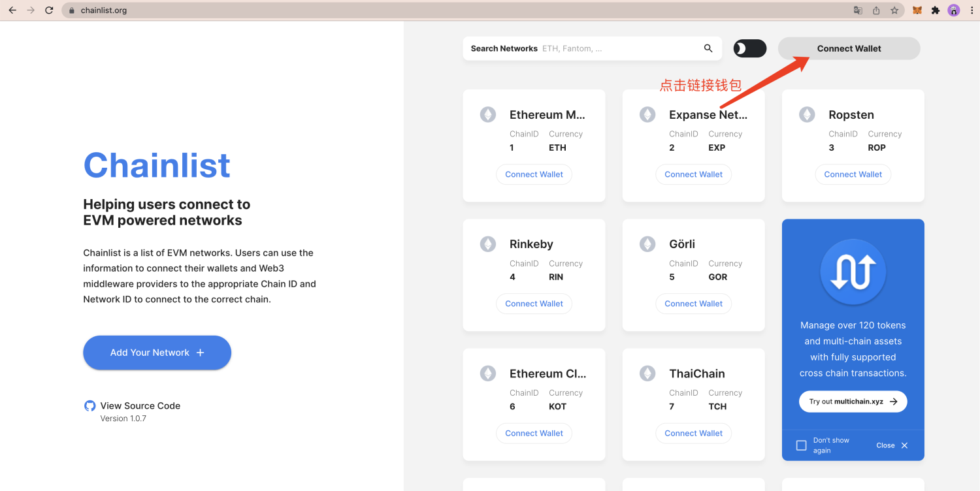Click the Expanse Network card icon
980x491 pixels.
point(647,115)
